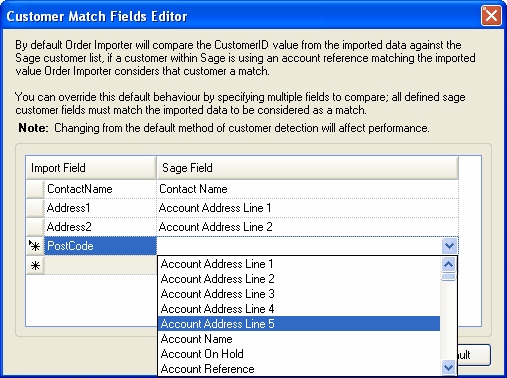This screenshot has width=507, height=378.
Task: Click the new row asterisk selector
Action: click(x=35, y=265)
